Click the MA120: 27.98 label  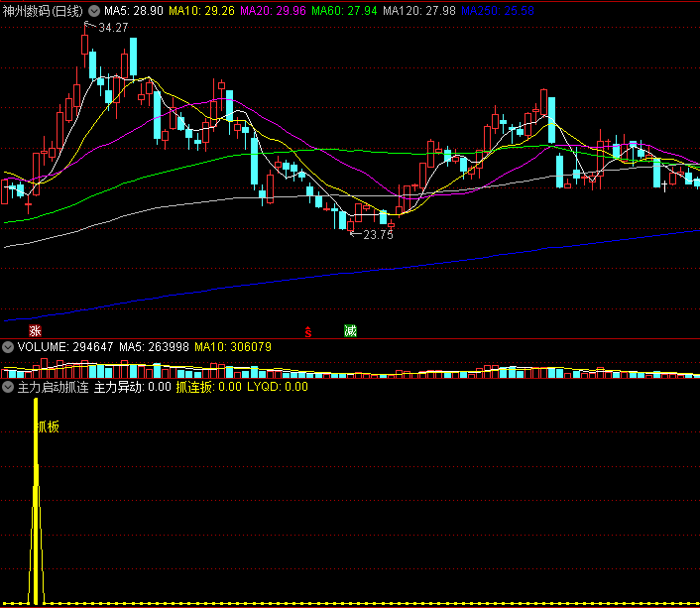[x=419, y=11]
